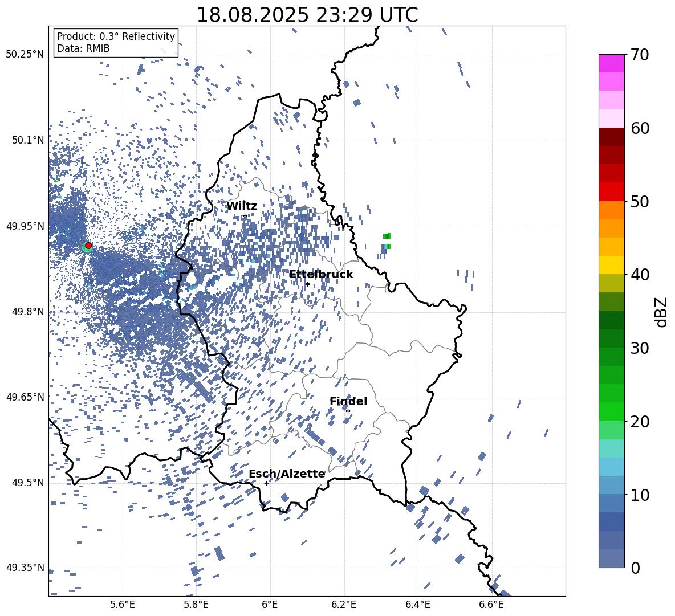The height and width of the screenshot is (616, 675).
Task: Click the bright red 50 dBZ colorbar segment
Action: 611,192
